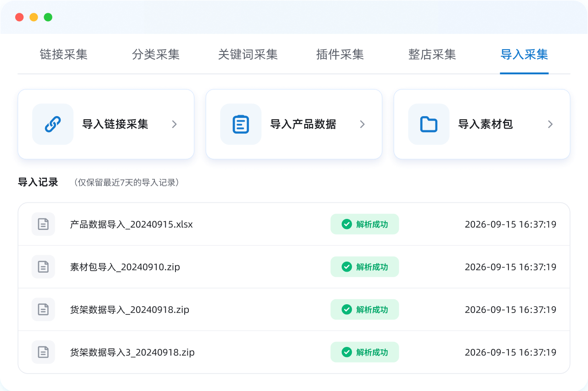Click file icon beside 产品数据导入_20240915.xlsx
This screenshot has width=588, height=391.
coord(43,224)
